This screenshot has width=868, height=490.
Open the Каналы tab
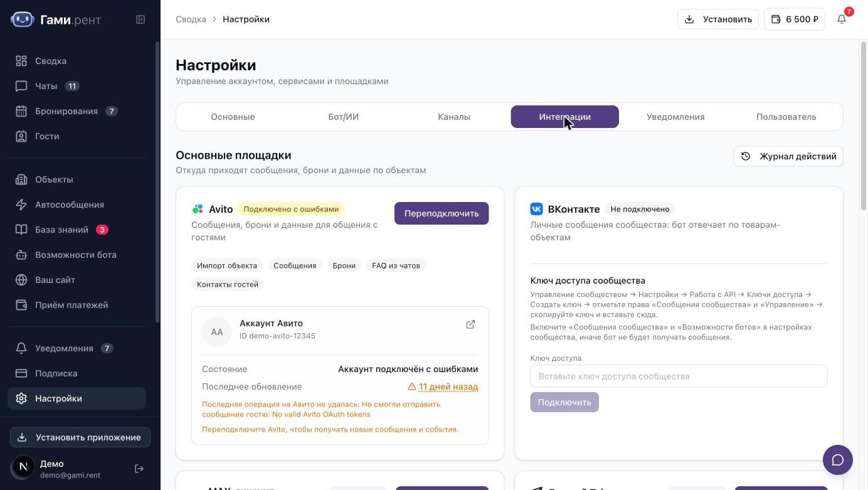(x=454, y=117)
